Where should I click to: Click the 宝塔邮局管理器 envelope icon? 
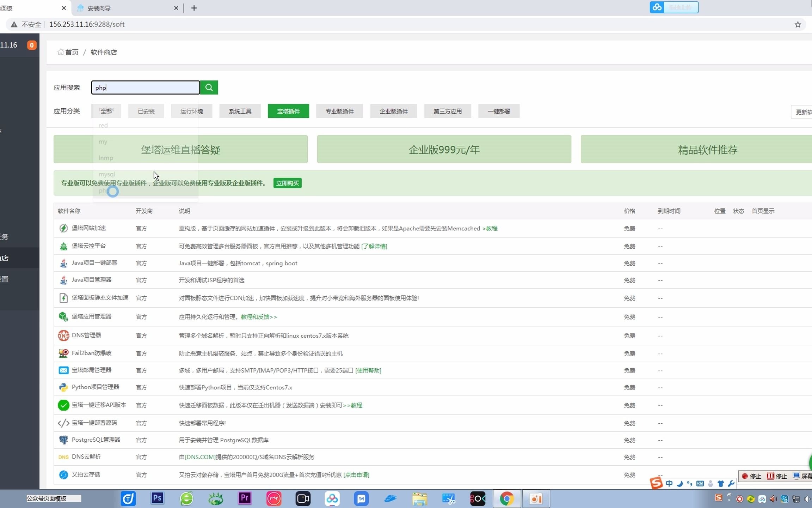[63, 370]
